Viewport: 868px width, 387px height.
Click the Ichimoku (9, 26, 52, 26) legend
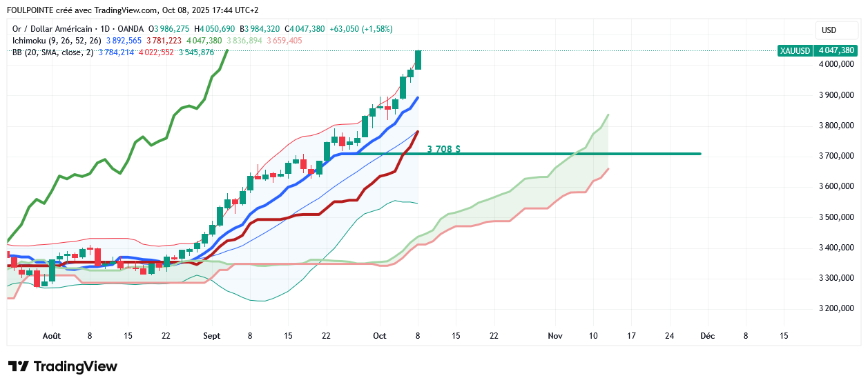pyautogui.click(x=57, y=41)
